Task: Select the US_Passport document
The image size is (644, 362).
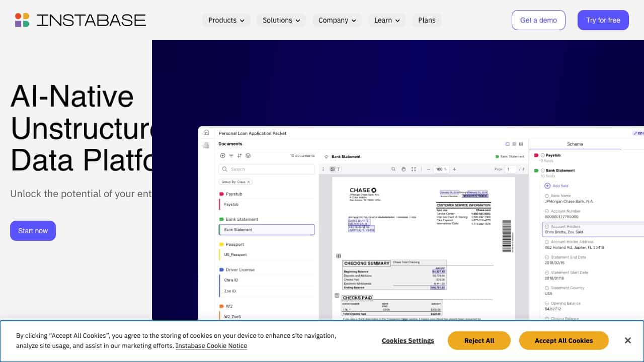Action: (267, 255)
